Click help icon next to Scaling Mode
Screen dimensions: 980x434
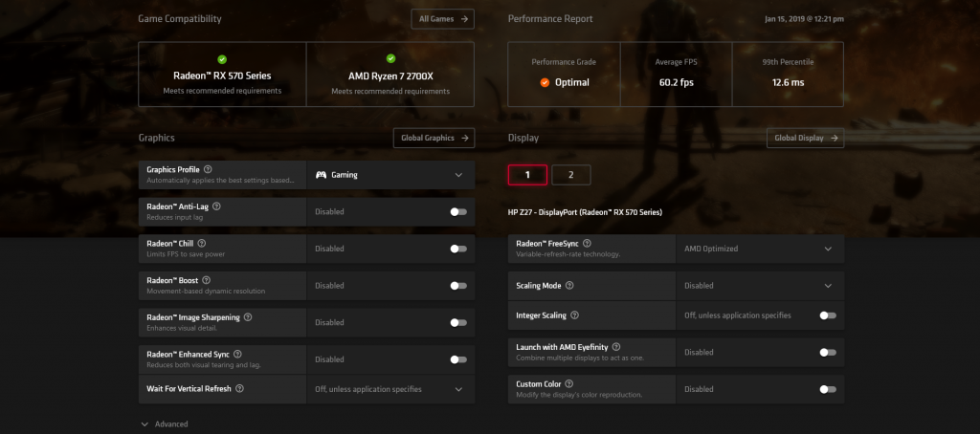click(570, 285)
